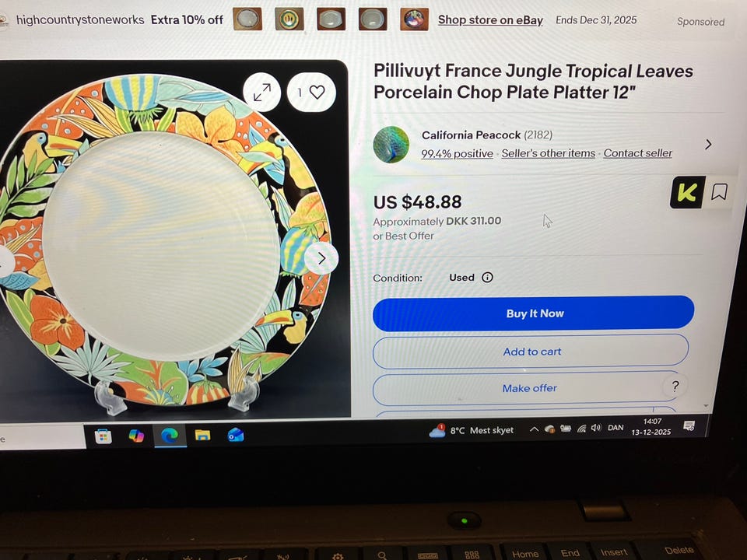This screenshot has height=560, width=747.
Task: Open condition info tooltip icon
Action: pyautogui.click(x=487, y=277)
